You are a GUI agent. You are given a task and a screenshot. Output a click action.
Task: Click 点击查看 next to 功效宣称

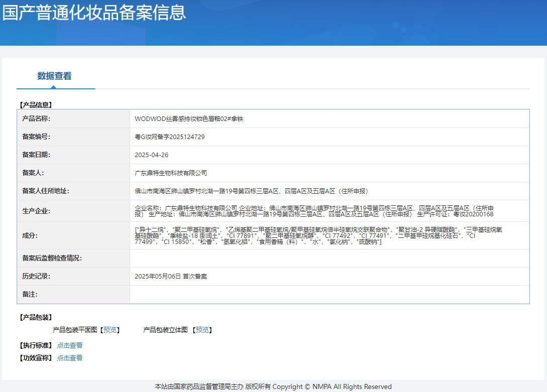70,358
